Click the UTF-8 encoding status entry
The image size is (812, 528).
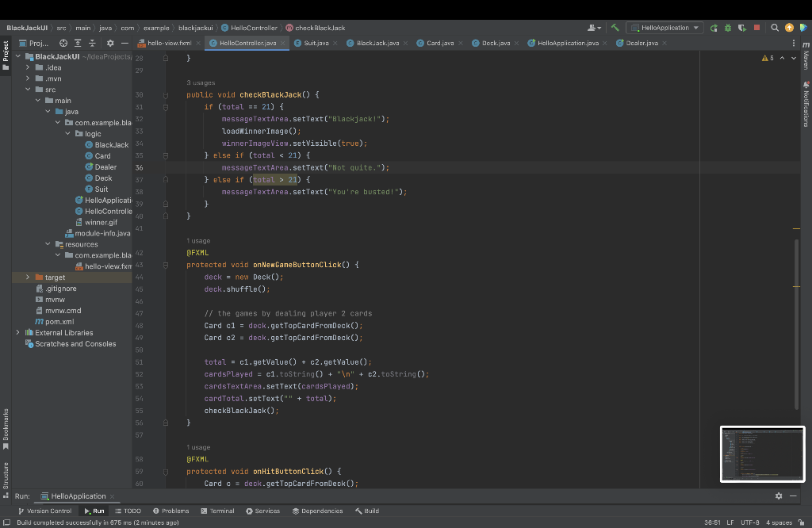point(750,522)
